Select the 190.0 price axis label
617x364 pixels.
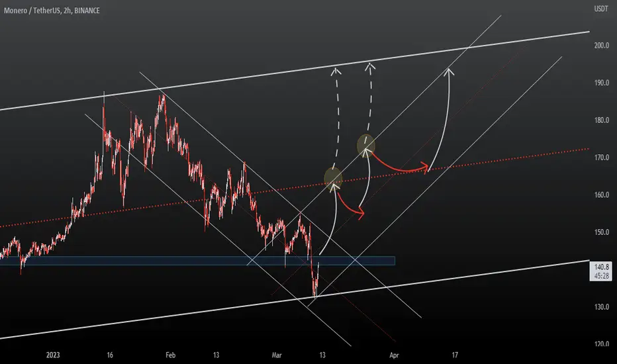(x=602, y=83)
